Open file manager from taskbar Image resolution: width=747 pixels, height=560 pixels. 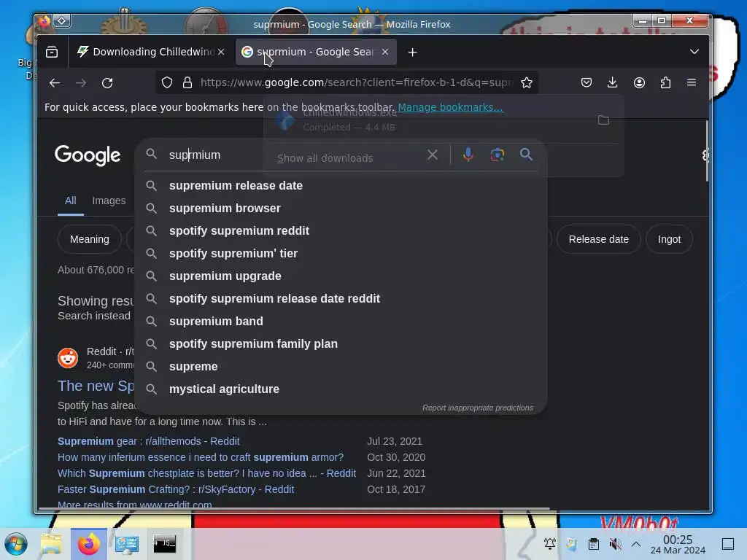(x=51, y=544)
